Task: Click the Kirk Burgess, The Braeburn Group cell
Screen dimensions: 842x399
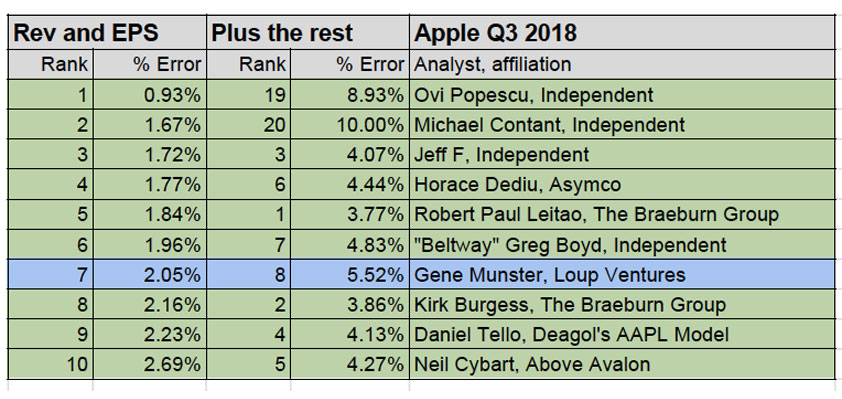Action: (623, 305)
